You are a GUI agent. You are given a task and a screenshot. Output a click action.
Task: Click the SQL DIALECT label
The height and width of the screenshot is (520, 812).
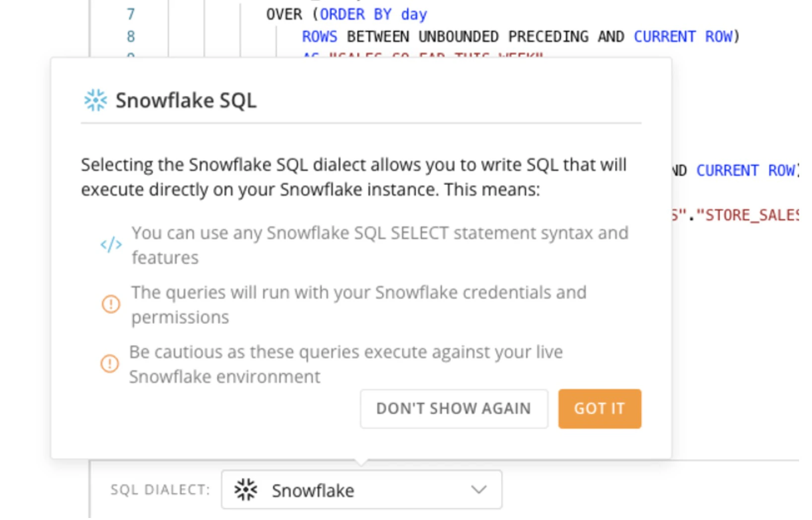(x=160, y=490)
